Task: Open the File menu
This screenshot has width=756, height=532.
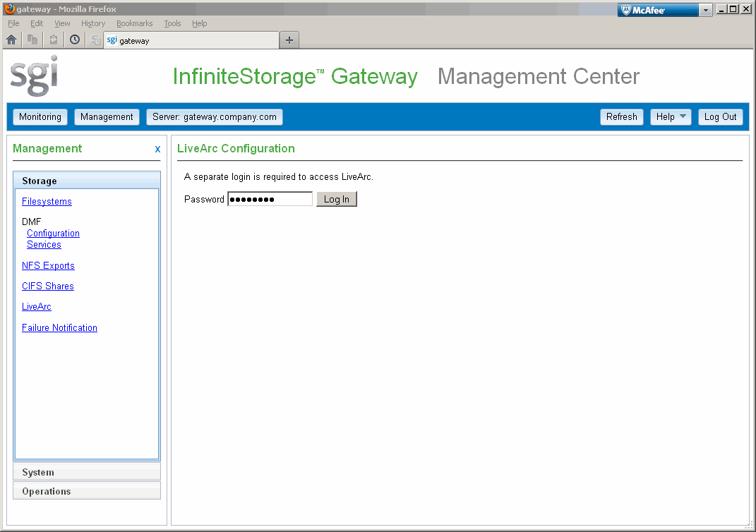Action: tap(13, 23)
